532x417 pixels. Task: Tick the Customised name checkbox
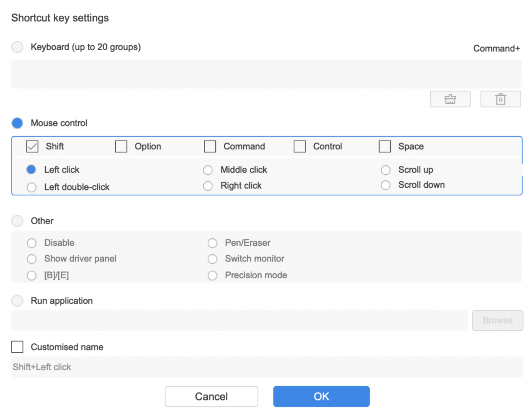pyautogui.click(x=17, y=347)
